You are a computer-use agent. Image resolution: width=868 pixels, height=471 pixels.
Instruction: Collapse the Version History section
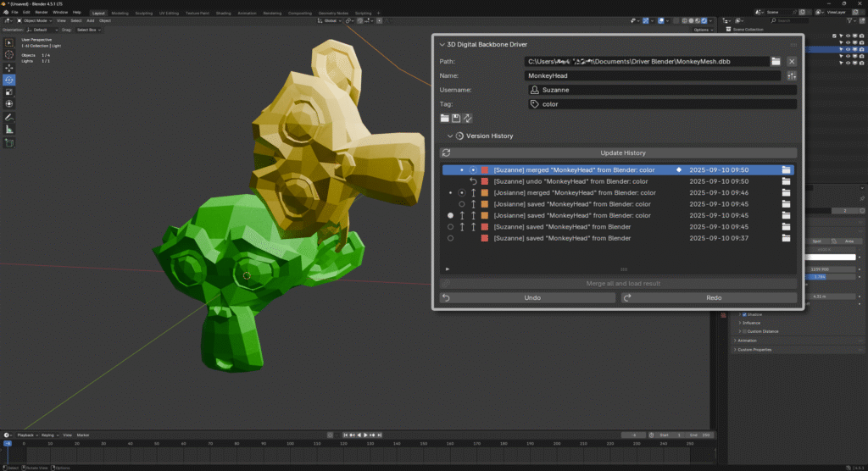(450, 136)
